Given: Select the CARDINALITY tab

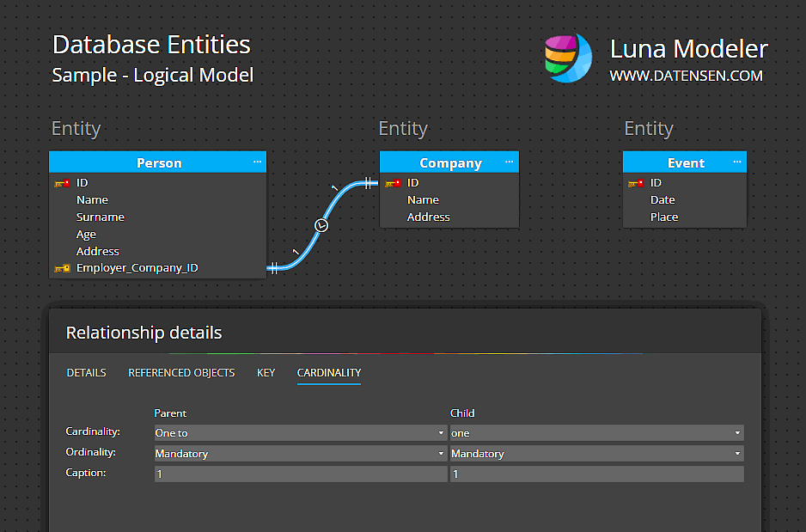Looking at the screenshot, I should click(x=328, y=372).
